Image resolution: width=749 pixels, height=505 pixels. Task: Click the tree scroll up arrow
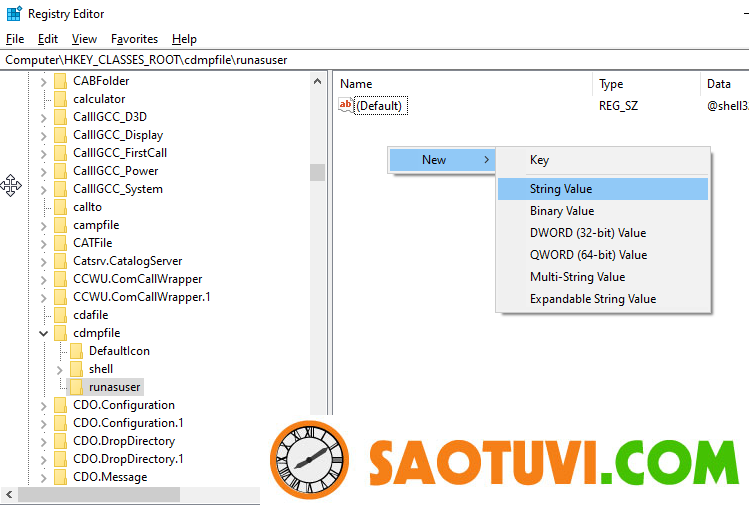coord(317,81)
